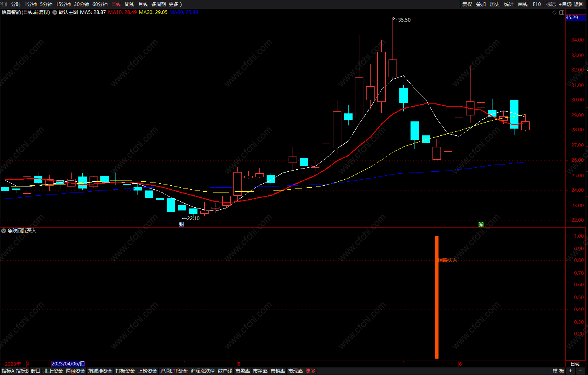Click the 财 financial marker icon
Viewport: 588px width, 375px height.
[181, 224]
